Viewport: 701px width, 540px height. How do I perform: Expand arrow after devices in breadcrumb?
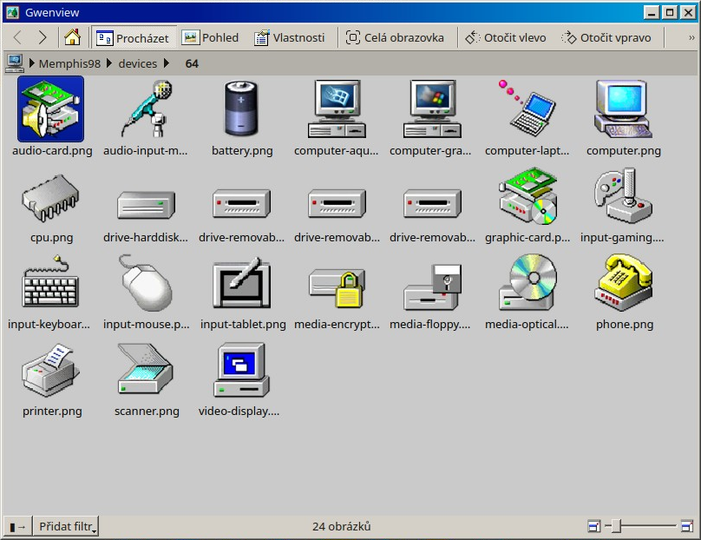(166, 63)
